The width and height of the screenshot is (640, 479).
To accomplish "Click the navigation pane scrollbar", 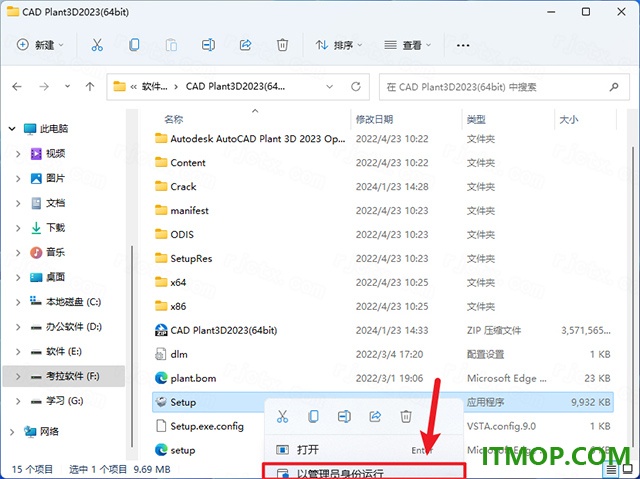I will (131, 347).
